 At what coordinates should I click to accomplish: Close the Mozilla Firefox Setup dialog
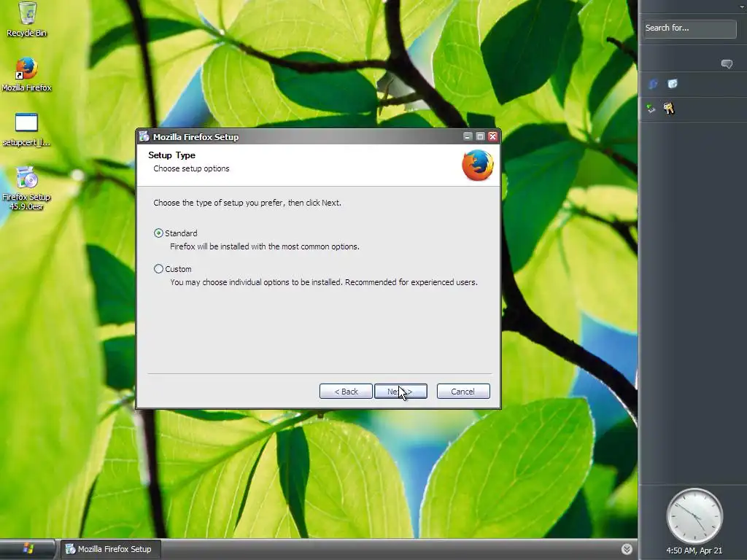[492, 136]
